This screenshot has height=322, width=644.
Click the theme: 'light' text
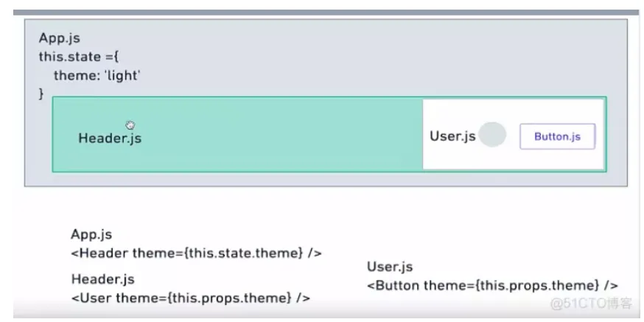point(97,75)
